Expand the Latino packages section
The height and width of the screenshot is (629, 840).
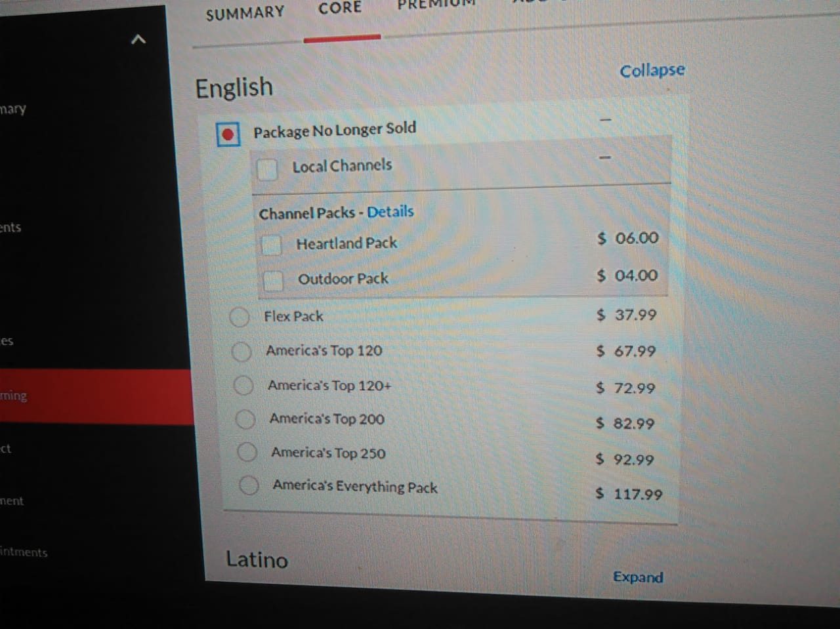[638, 577]
